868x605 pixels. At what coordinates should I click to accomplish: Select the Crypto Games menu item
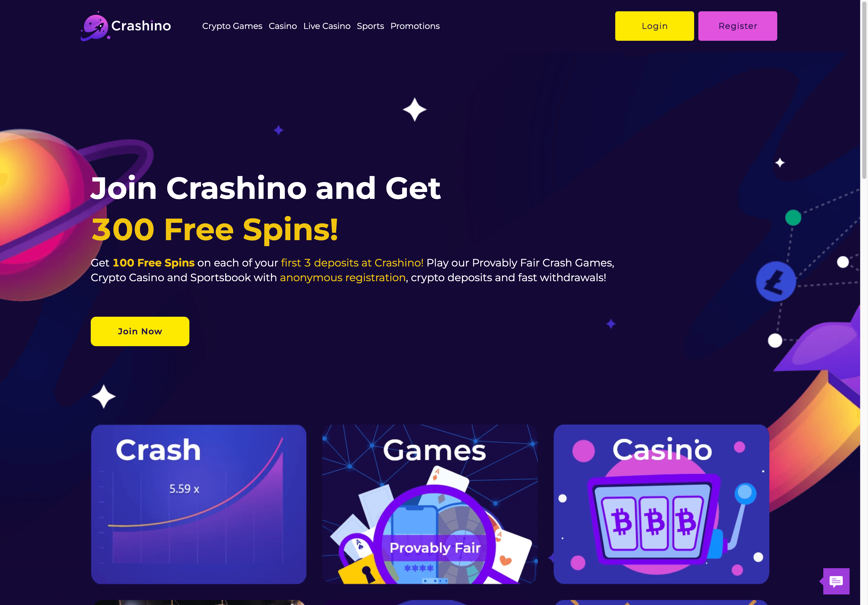click(232, 26)
